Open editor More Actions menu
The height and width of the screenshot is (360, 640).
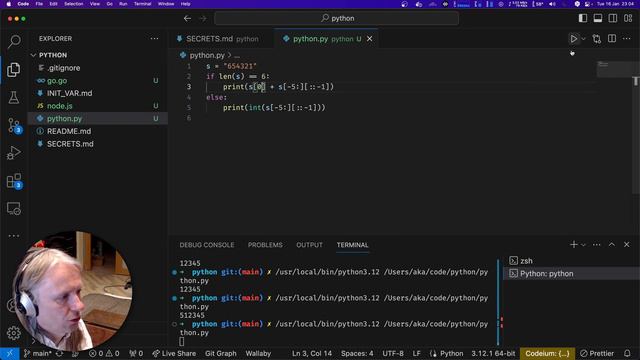627,39
